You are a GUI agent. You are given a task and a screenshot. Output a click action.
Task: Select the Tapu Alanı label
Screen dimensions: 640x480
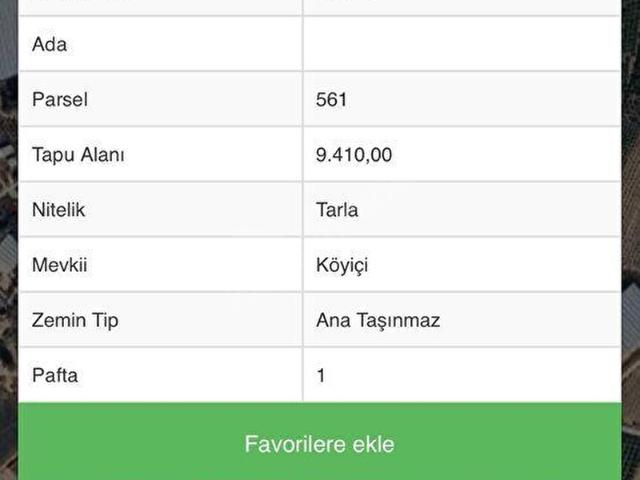click(x=78, y=155)
